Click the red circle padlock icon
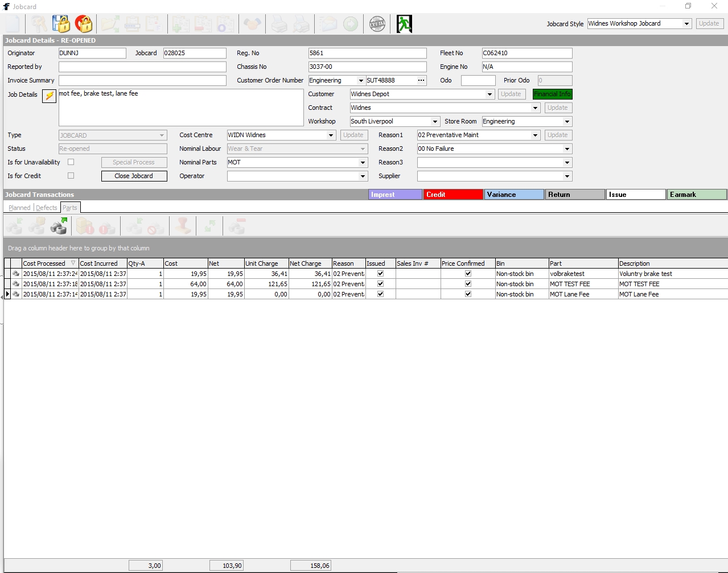Image resolution: width=728 pixels, height=573 pixels. point(83,24)
